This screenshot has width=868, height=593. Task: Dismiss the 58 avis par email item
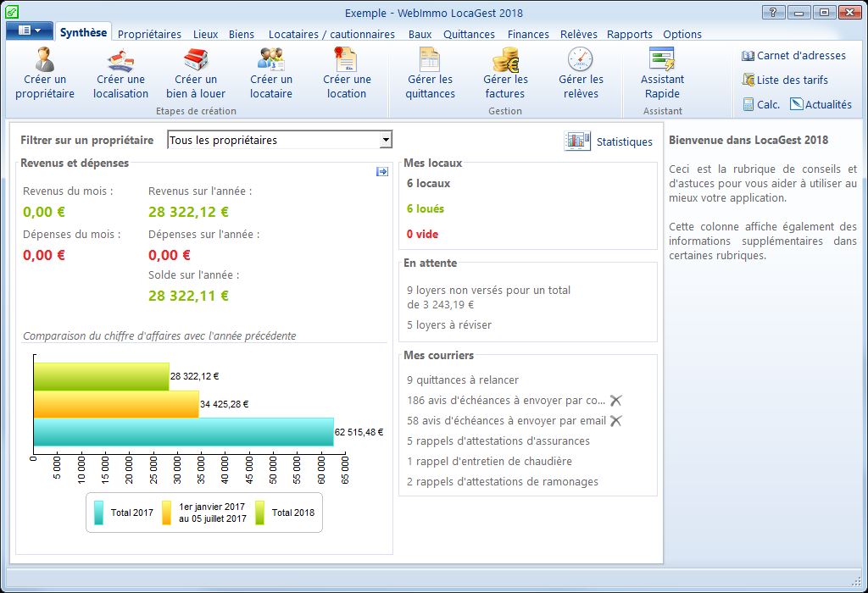tap(616, 421)
